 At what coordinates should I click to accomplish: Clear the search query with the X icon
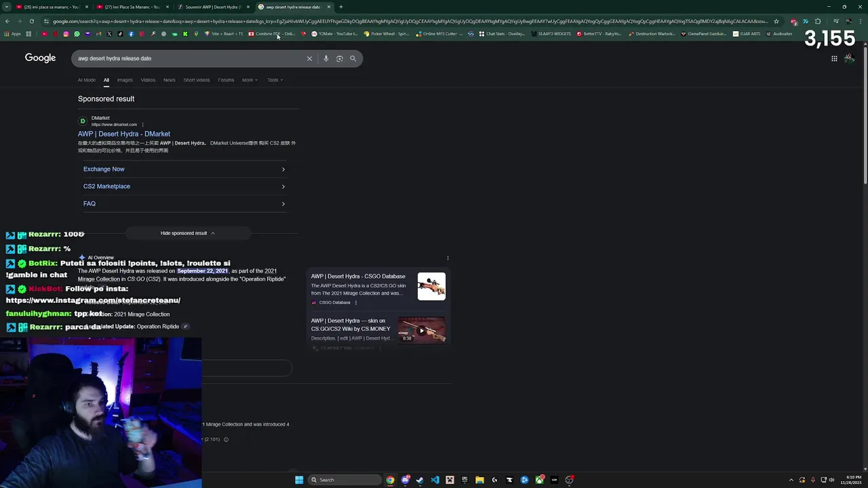309,58
